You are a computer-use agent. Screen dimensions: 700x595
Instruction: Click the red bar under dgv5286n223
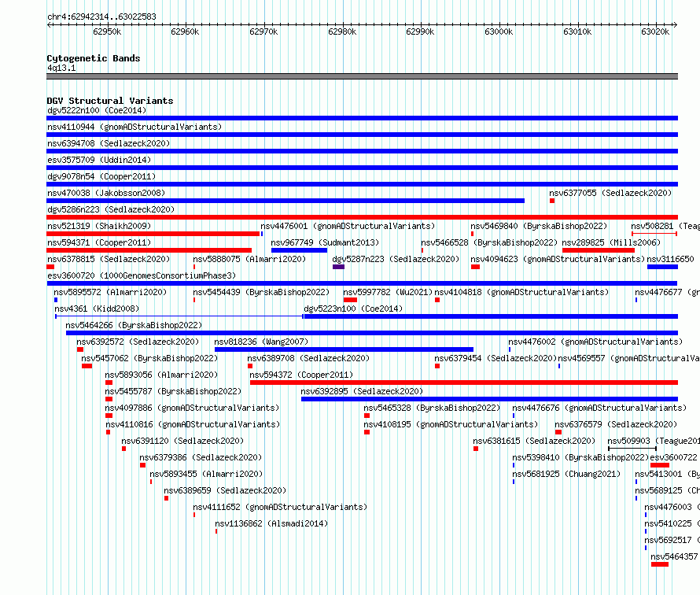(362, 217)
